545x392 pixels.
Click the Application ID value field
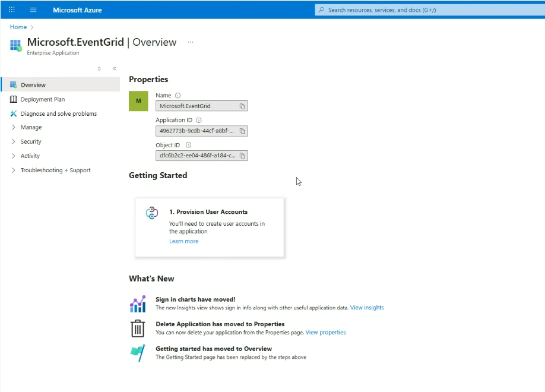coord(202,131)
